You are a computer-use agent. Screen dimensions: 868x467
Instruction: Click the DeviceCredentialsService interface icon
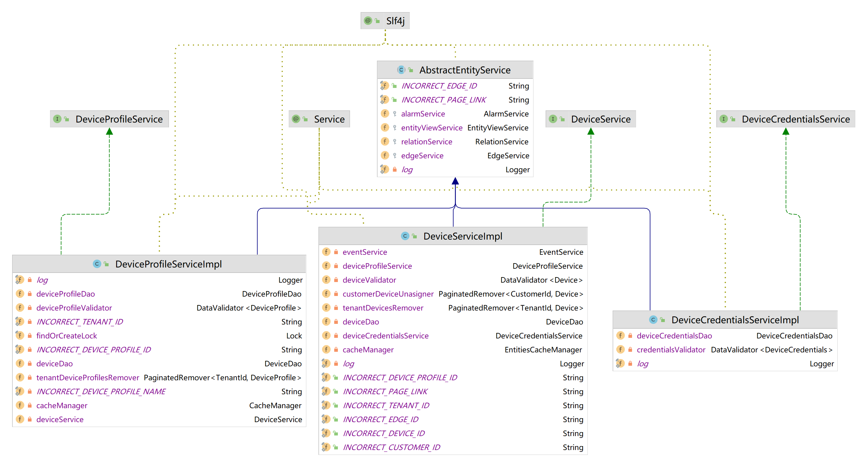coord(723,119)
